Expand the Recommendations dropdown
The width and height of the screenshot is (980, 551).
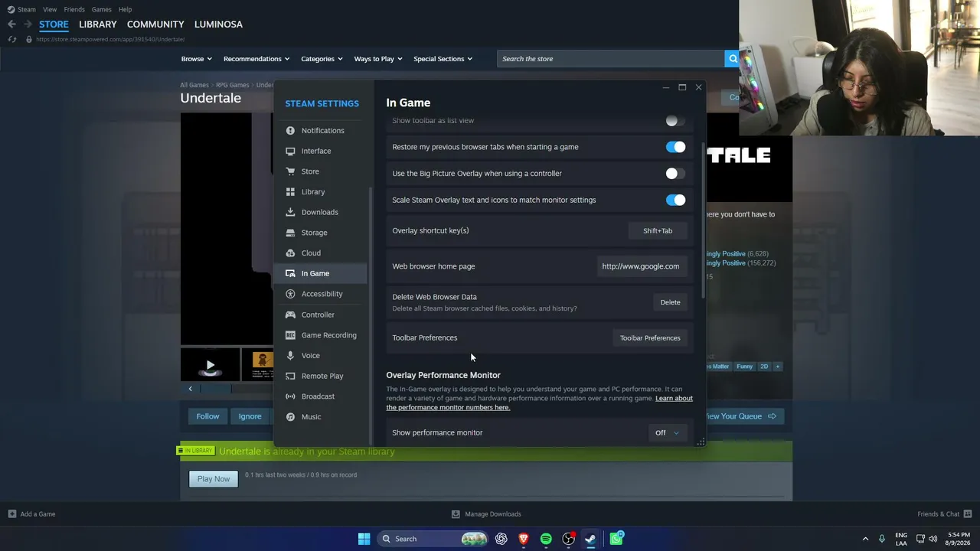click(256, 59)
